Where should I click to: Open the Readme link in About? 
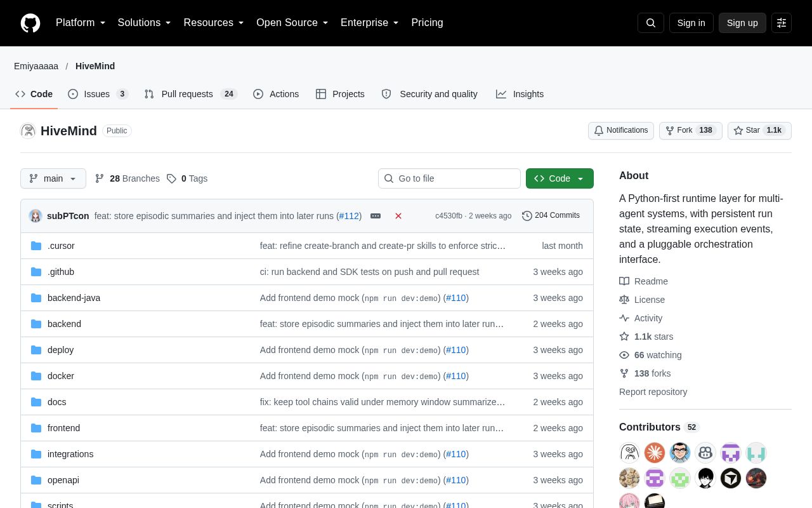tap(644, 281)
